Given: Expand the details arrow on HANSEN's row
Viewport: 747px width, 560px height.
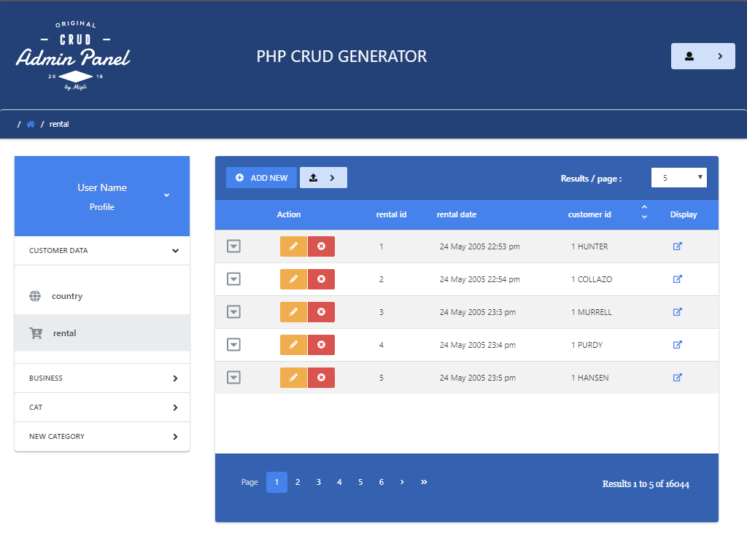Looking at the screenshot, I should coord(233,377).
